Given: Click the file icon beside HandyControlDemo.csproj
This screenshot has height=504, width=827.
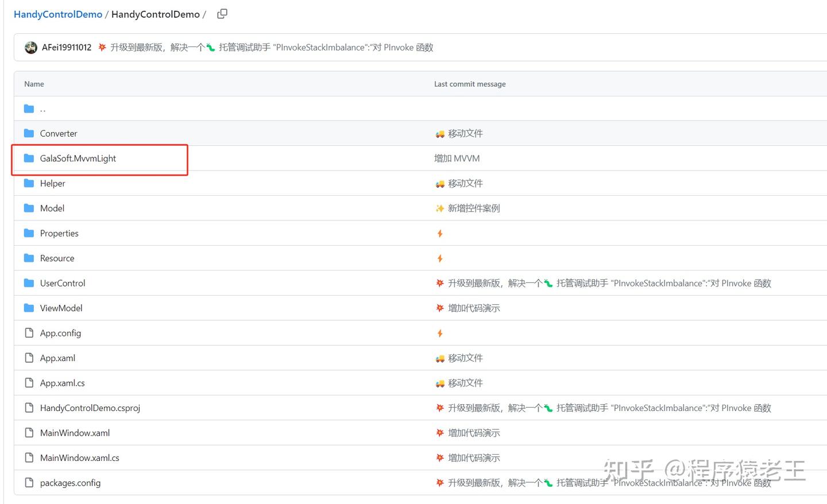Looking at the screenshot, I should [29, 408].
